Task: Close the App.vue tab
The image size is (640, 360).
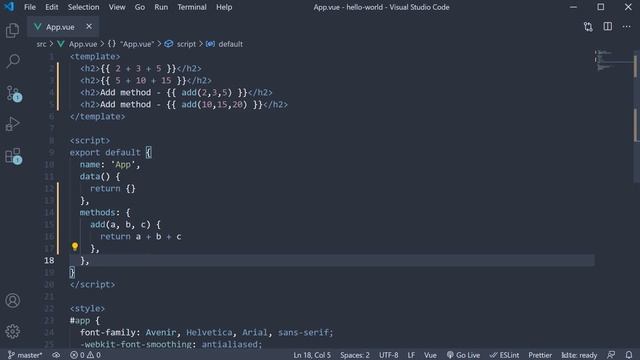Action: pyautogui.click(x=89, y=27)
